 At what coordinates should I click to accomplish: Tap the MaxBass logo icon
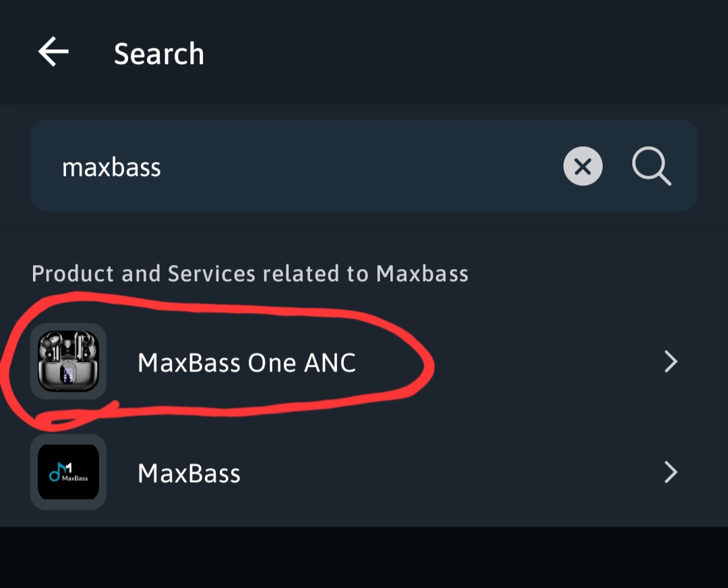(x=68, y=472)
